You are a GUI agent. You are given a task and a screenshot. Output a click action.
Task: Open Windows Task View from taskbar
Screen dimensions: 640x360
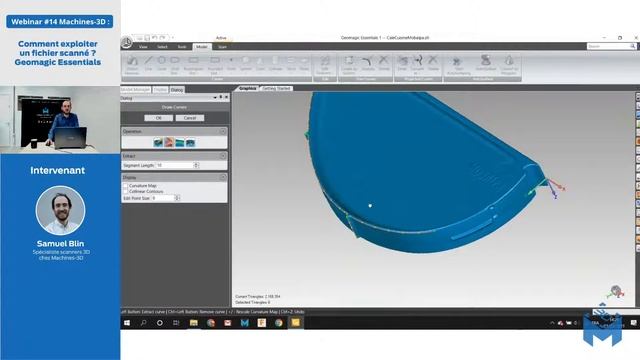(176, 323)
